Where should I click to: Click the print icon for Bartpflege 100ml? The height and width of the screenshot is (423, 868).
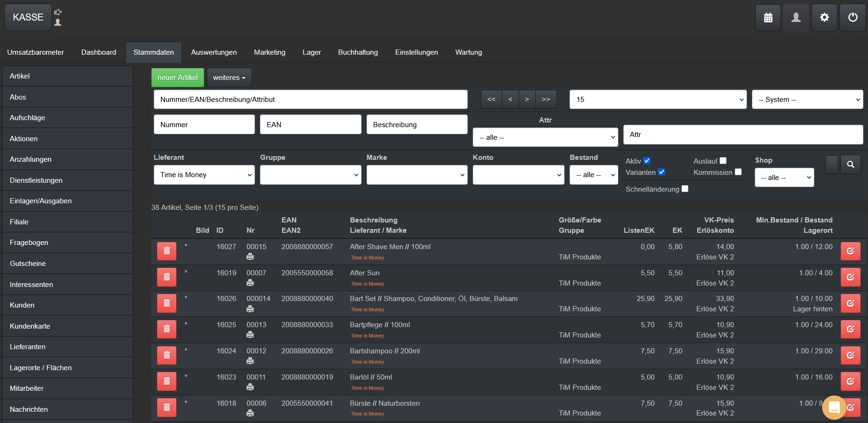tap(250, 335)
